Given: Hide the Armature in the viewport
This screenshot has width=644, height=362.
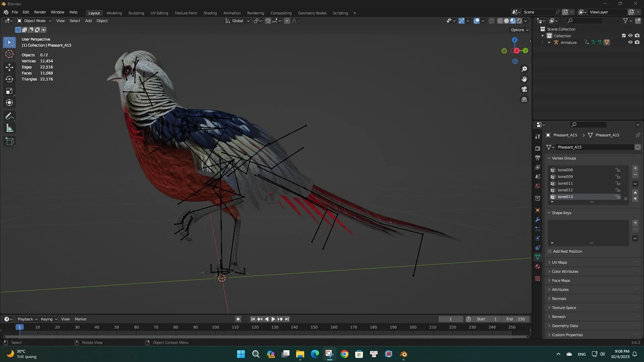Looking at the screenshot, I should pos(630,42).
